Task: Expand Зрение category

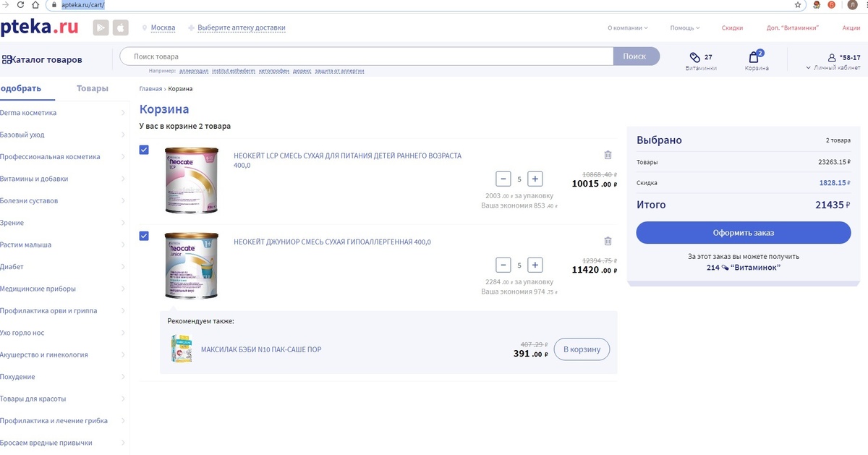Action: (x=124, y=223)
